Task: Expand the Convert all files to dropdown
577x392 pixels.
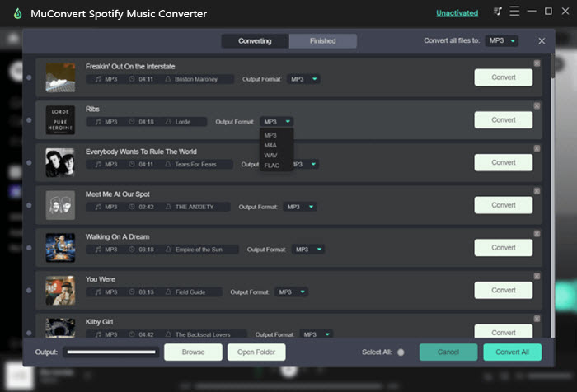Action: pyautogui.click(x=502, y=41)
